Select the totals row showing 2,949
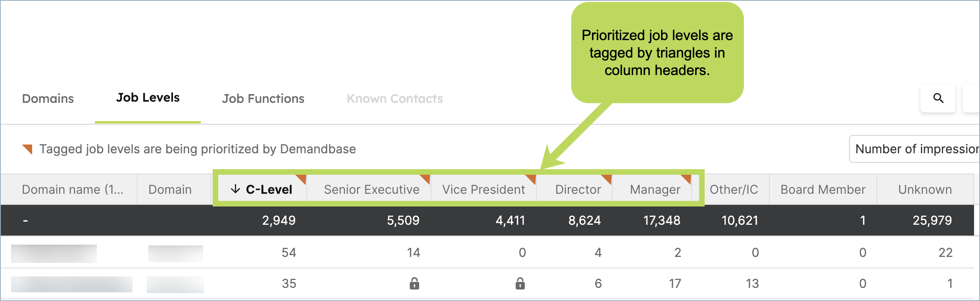The image size is (980, 301). [487, 220]
